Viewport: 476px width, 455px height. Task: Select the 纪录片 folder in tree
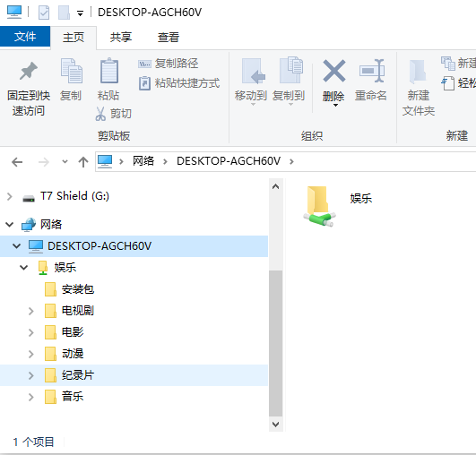[78, 375]
